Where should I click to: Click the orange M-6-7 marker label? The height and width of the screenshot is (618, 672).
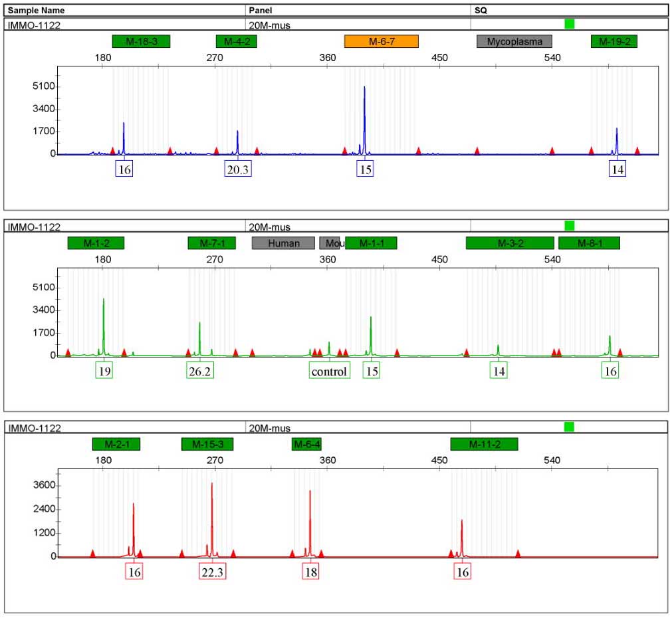click(382, 42)
